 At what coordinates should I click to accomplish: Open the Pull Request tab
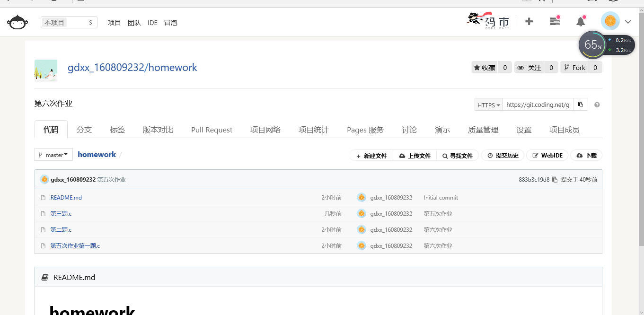click(x=212, y=130)
